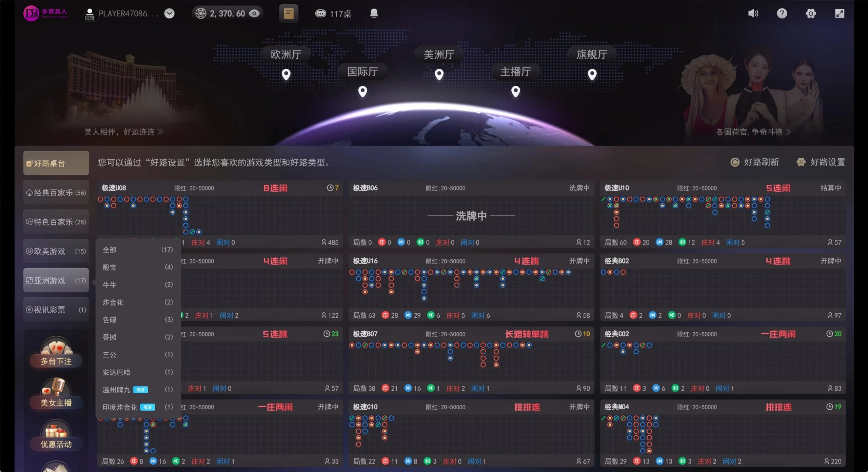Image resolution: width=868 pixels, height=472 pixels.
Task: Open 多台下注 multi-table betting icon
Action: click(x=56, y=352)
